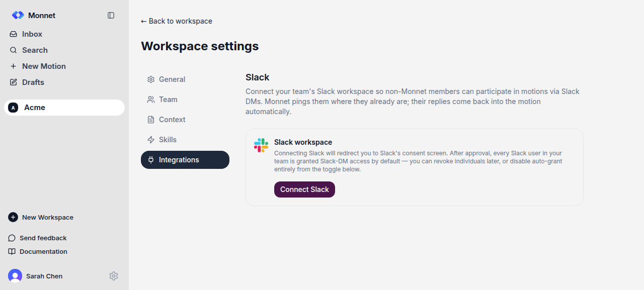Open Search from the sidebar

tap(64, 50)
